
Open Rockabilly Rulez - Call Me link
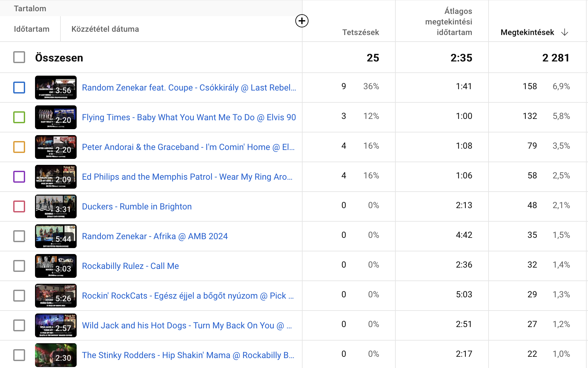coord(130,266)
